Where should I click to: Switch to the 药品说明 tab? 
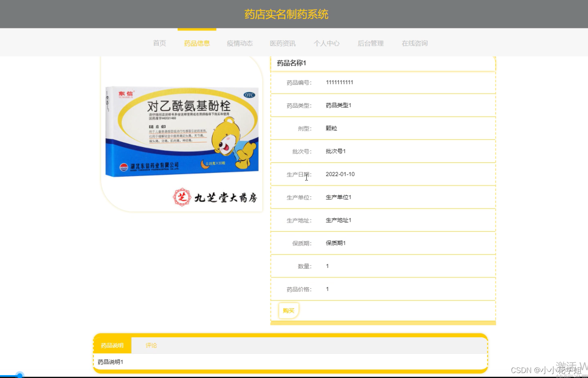click(112, 345)
